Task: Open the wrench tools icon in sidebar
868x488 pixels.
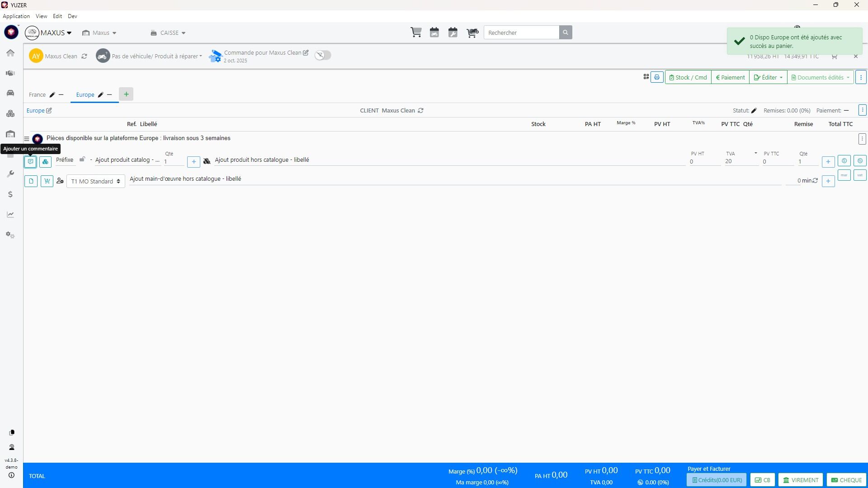Action: (x=10, y=174)
